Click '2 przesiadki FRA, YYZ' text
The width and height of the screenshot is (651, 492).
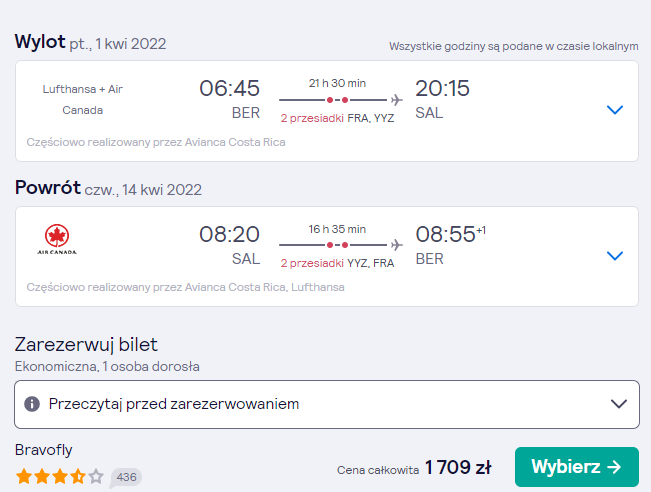coord(337,118)
